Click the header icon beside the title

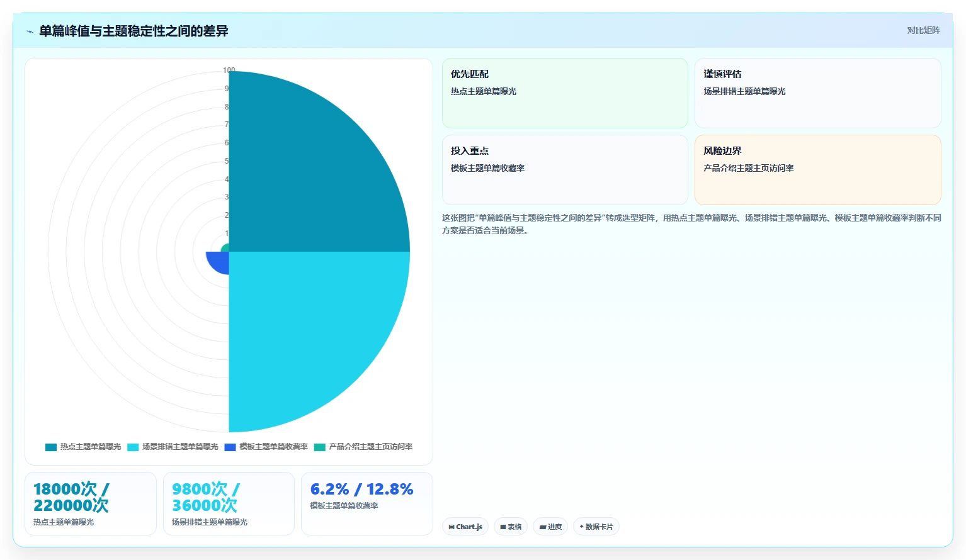(x=30, y=31)
